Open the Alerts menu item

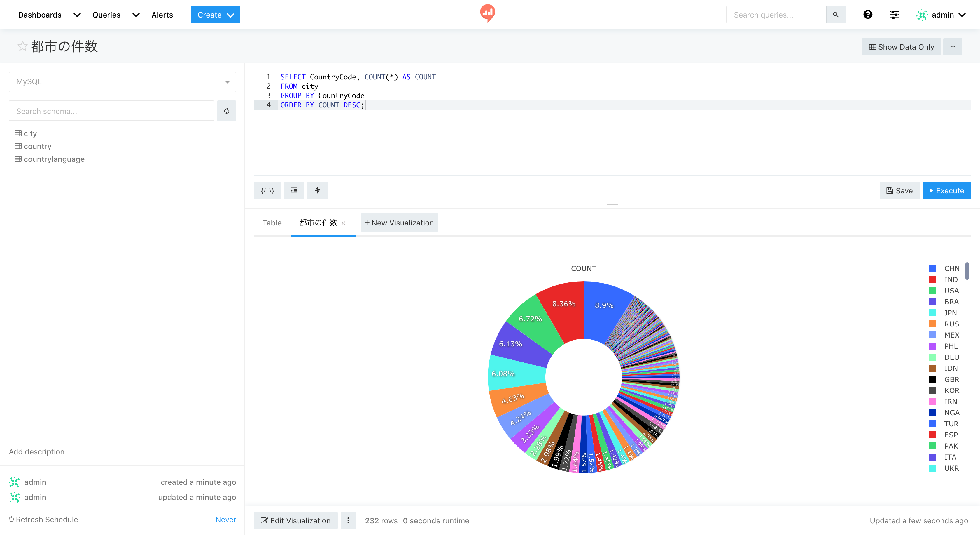[162, 15]
